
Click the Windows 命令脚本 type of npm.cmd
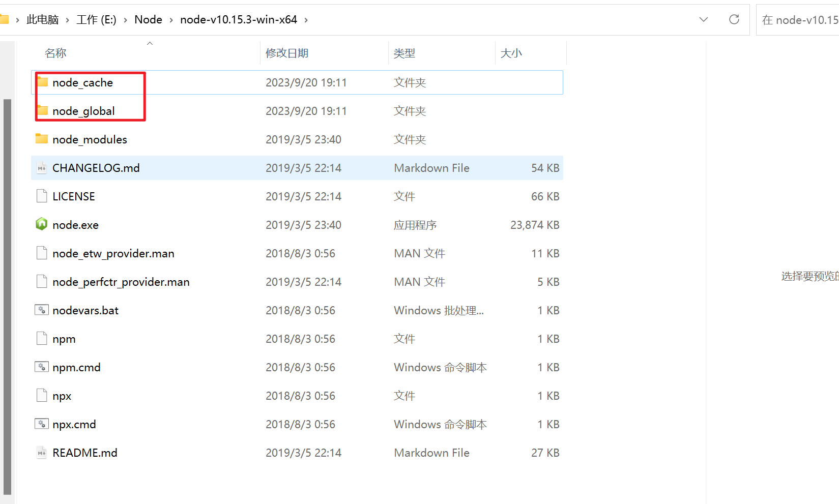[x=441, y=367]
